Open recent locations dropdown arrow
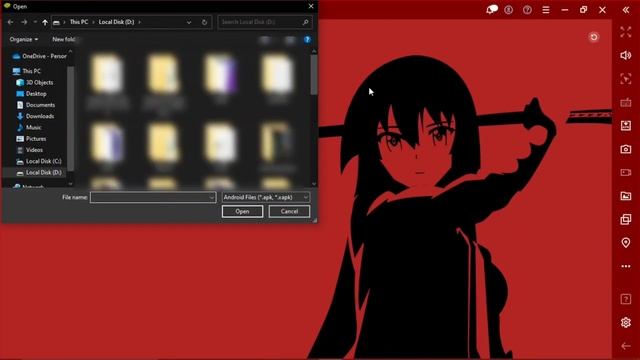 (x=35, y=22)
